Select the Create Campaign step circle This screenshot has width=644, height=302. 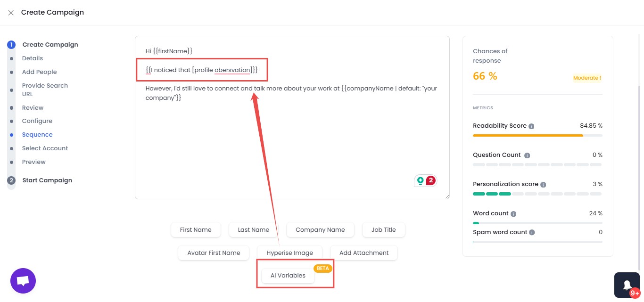click(11, 44)
